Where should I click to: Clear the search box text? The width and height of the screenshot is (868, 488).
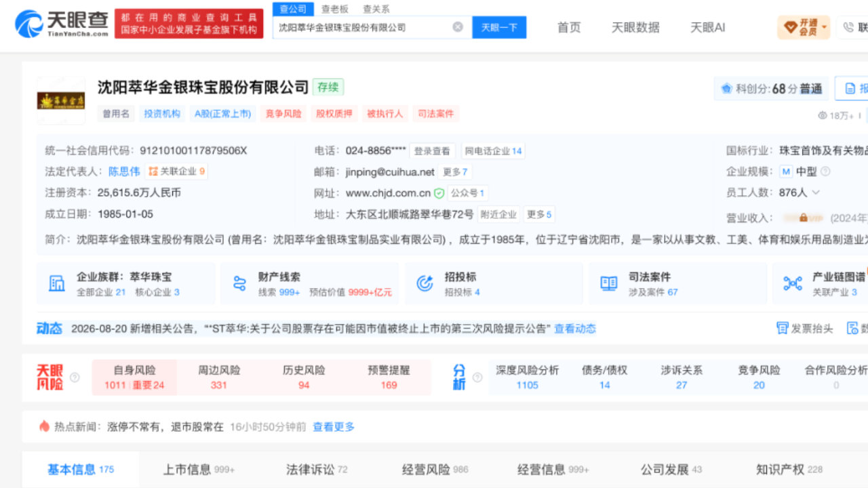click(458, 27)
